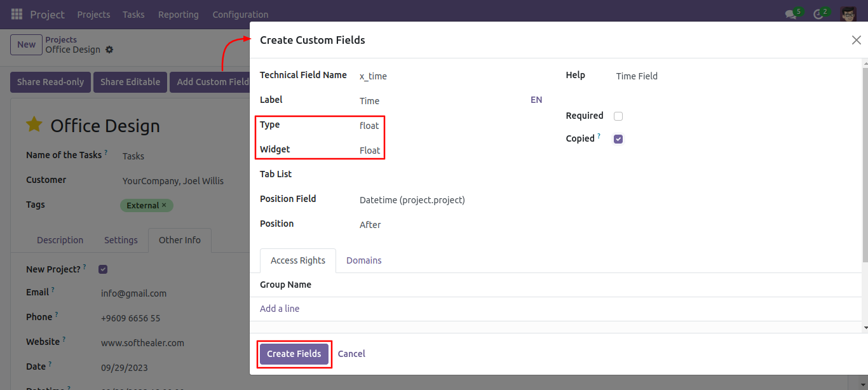The width and height of the screenshot is (868, 390).
Task: Open the Description tab
Action: point(60,240)
